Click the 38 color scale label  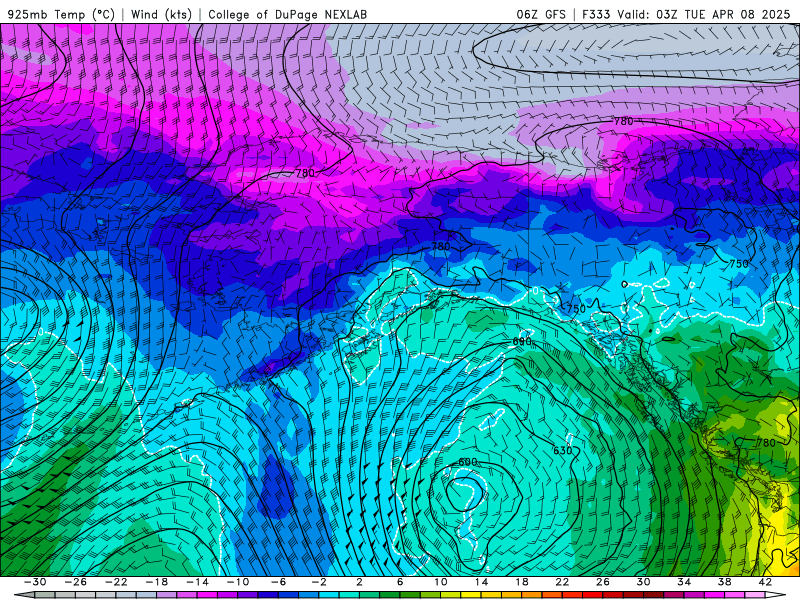click(724, 582)
